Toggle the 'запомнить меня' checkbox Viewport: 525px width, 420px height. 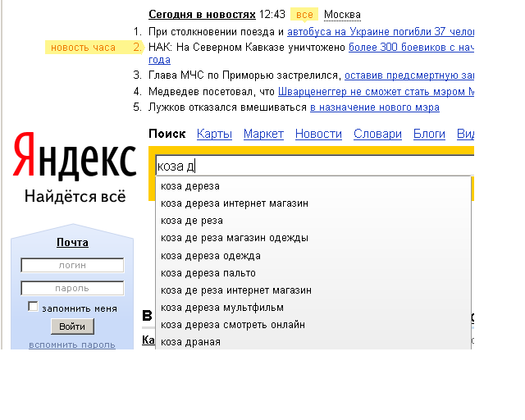[x=33, y=307]
